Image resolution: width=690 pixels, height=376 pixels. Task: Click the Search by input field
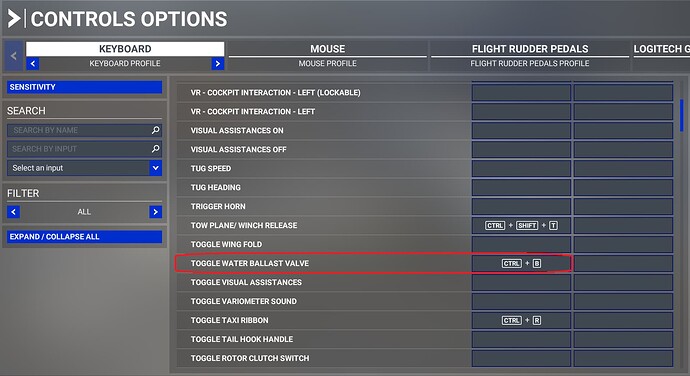pyautogui.click(x=80, y=149)
